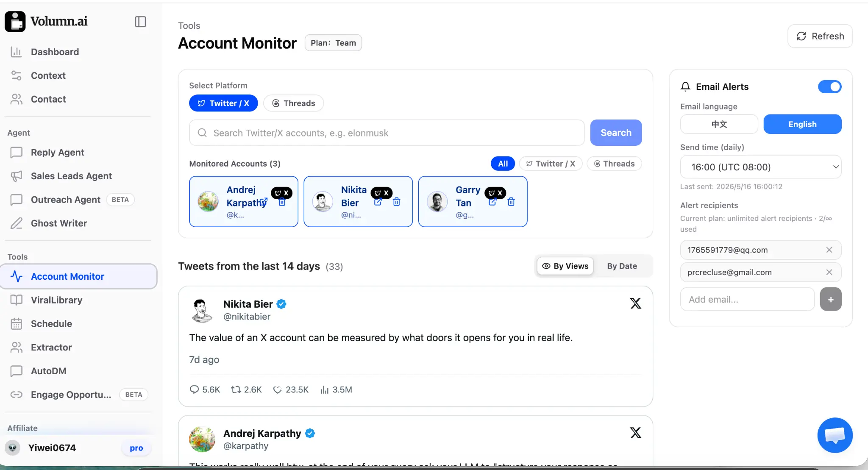Image resolution: width=868 pixels, height=470 pixels.
Task: Click the retweet icon showing 2.6K
Action: [x=236, y=389]
